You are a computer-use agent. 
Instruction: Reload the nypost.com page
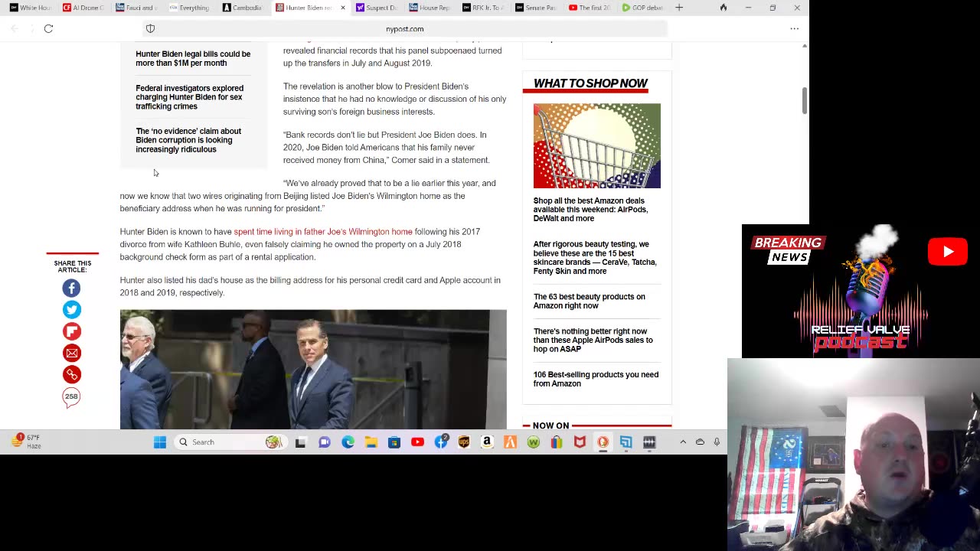click(48, 28)
